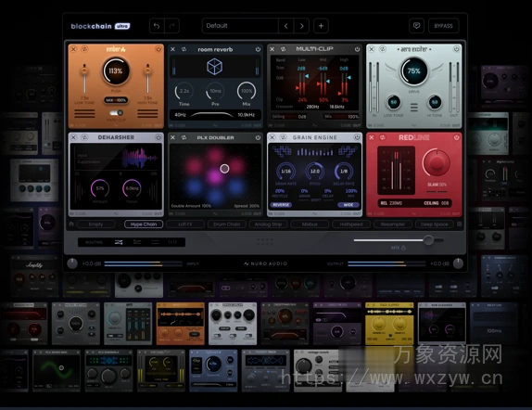Click the swap icon on Redline module
This screenshot has height=410, width=532.
pyautogui.click(x=383, y=137)
